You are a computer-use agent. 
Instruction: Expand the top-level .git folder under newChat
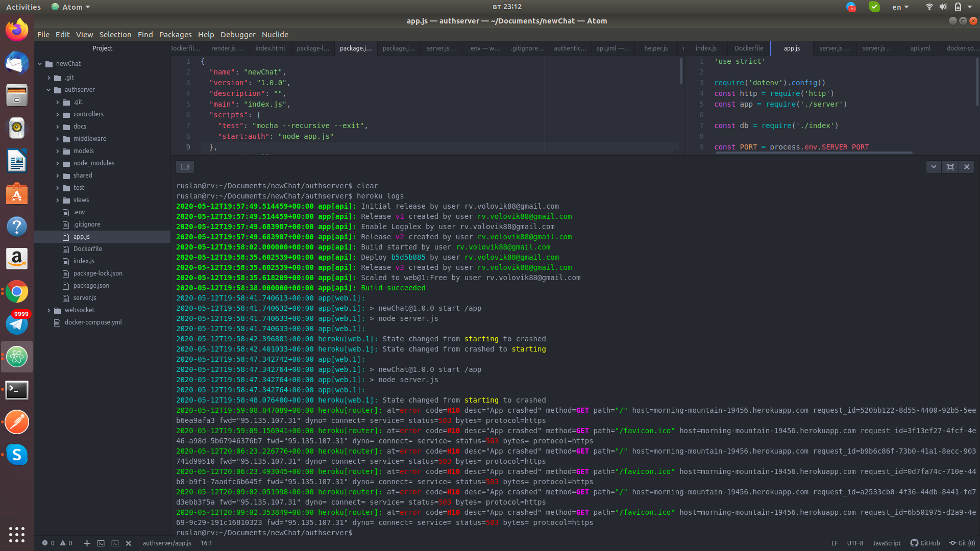48,78
